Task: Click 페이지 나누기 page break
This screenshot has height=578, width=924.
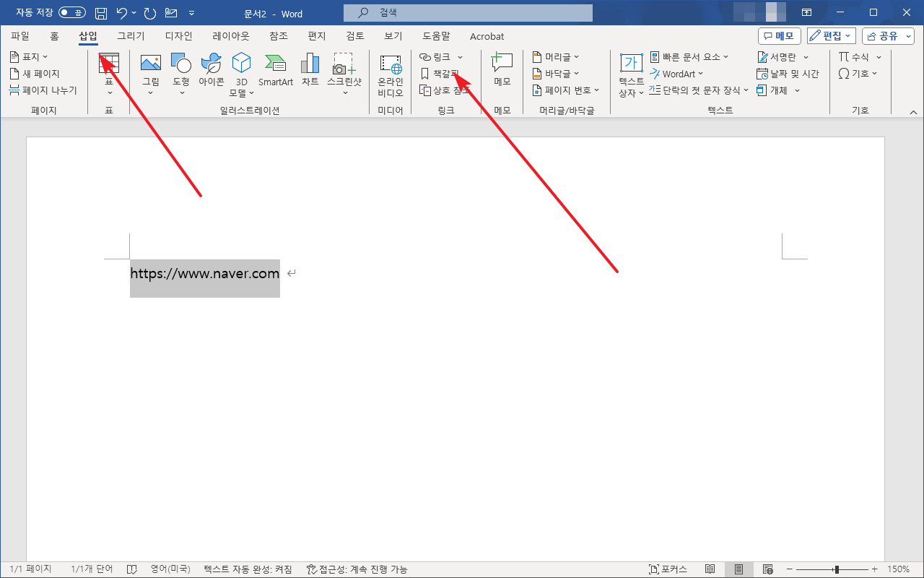Action: [x=43, y=90]
